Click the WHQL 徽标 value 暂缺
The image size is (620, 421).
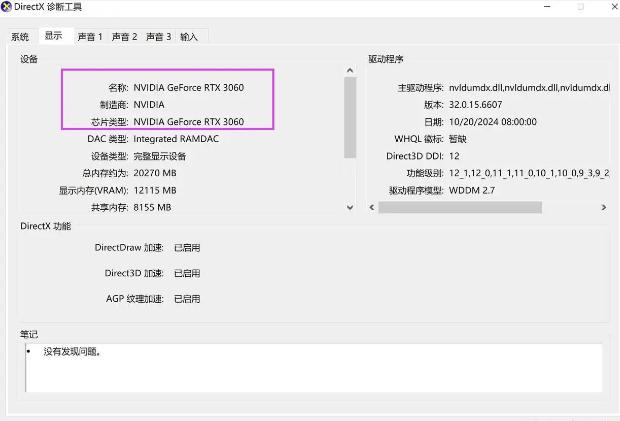click(x=457, y=139)
